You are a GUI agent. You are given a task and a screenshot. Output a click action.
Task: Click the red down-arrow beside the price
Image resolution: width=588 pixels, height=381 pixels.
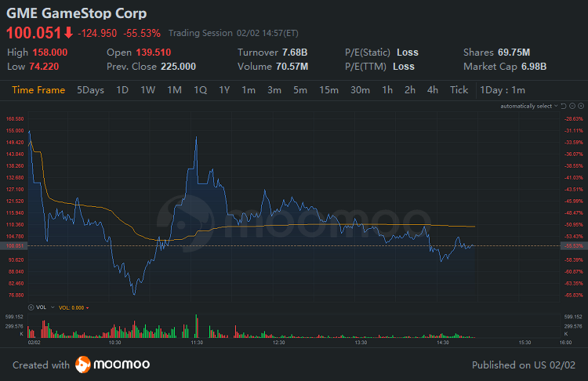(68, 33)
